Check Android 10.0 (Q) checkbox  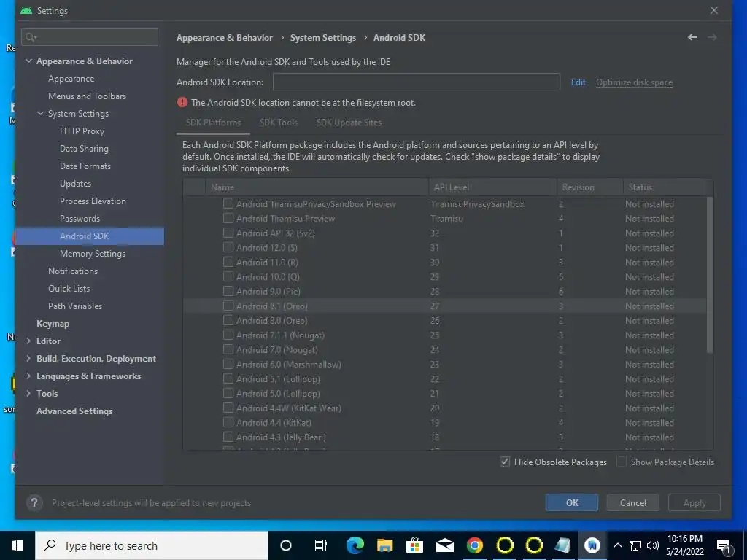coord(228,276)
